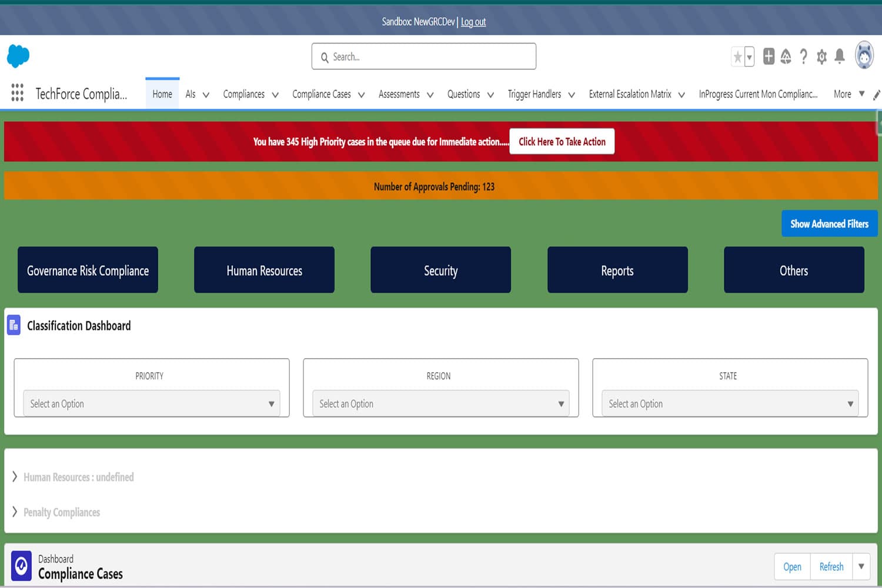Screen dimensions: 882x588
Task: Open the user profile avatar
Action: (864, 55)
